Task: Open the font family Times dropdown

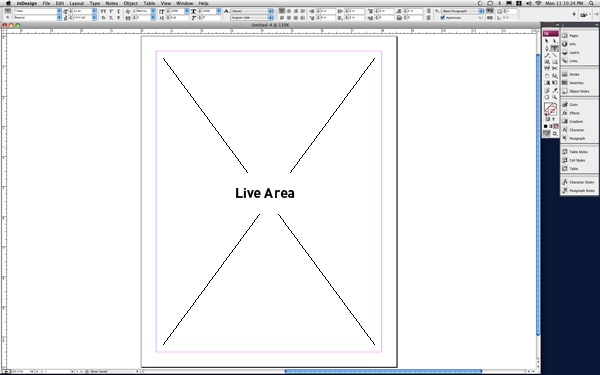Action: point(59,11)
